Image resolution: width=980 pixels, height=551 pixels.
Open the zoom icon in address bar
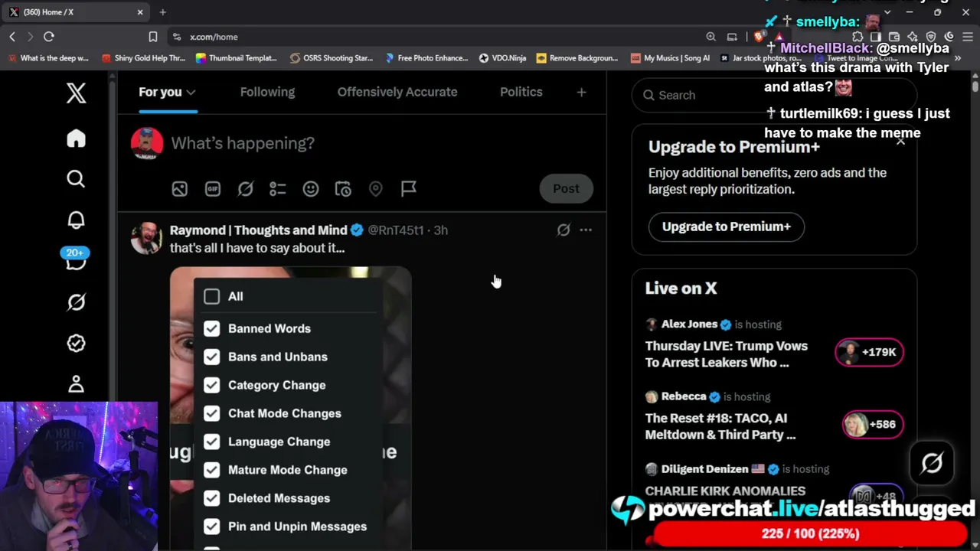tap(711, 37)
